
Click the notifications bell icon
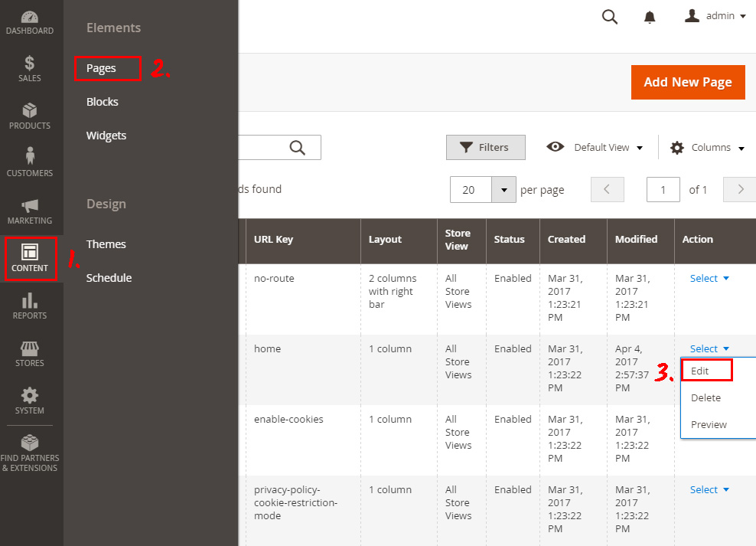(650, 17)
